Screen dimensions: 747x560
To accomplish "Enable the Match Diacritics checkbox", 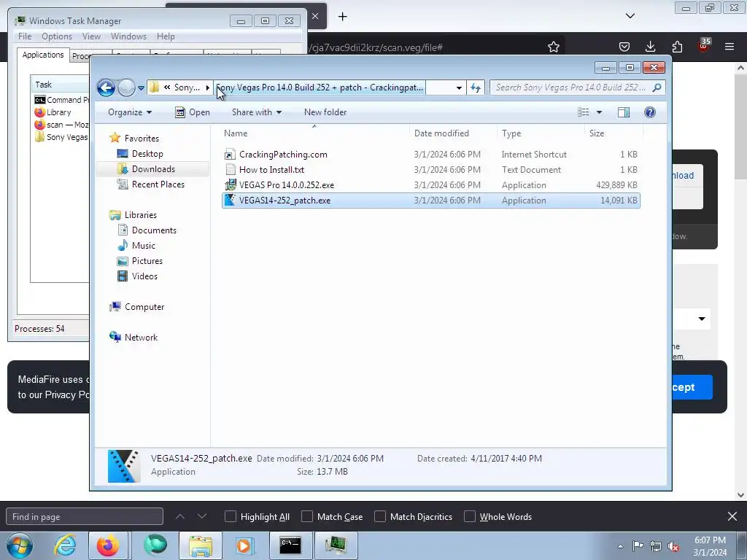I will (379, 517).
